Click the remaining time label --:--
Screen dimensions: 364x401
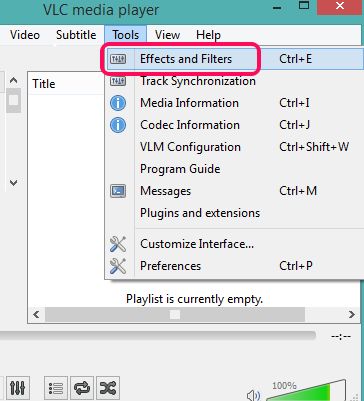coord(341,336)
